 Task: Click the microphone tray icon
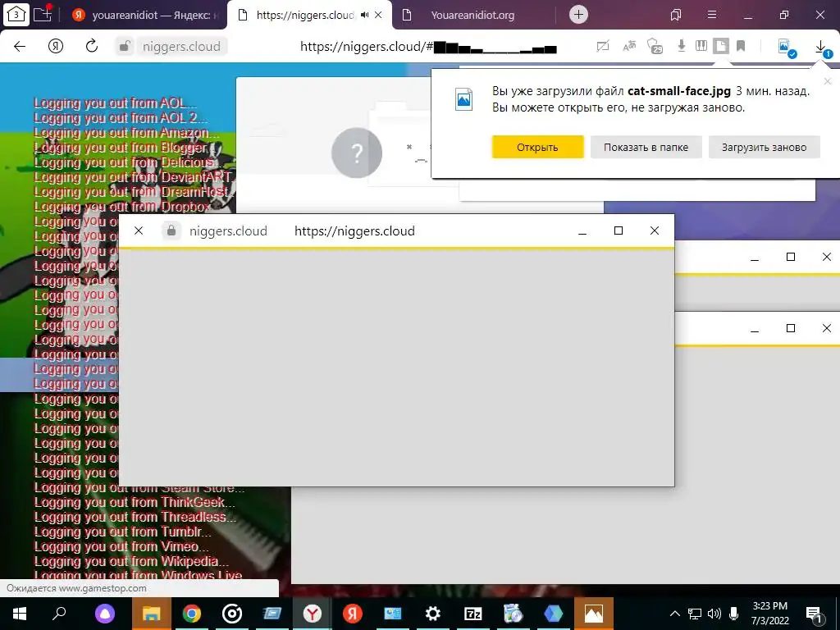[733, 614]
